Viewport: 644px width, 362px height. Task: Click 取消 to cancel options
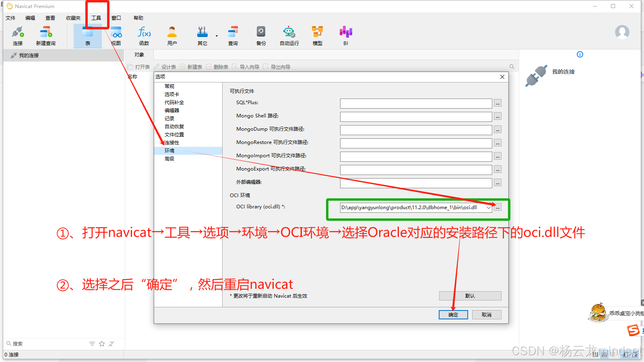[x=487, y=315]
